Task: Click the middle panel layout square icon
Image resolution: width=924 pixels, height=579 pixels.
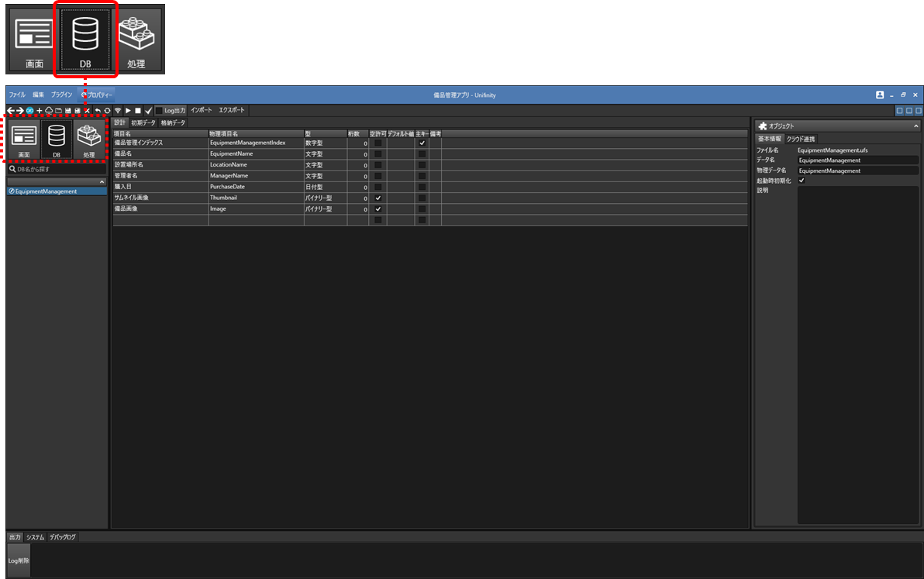Action: click(908, 110)
